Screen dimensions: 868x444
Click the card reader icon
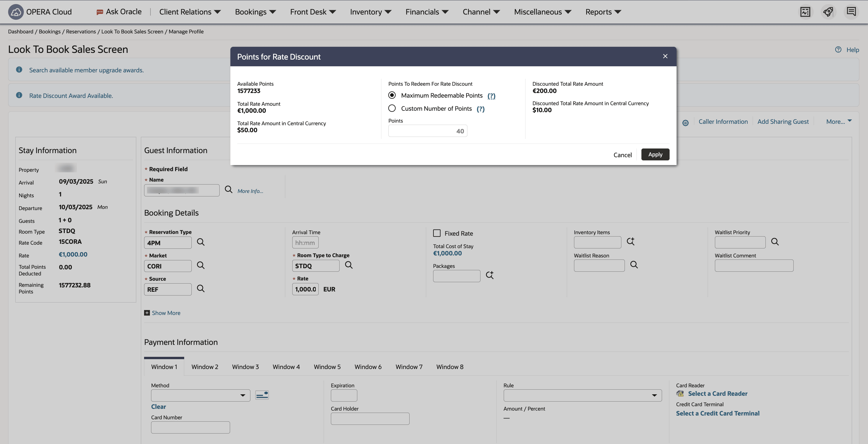click(680, 393)
